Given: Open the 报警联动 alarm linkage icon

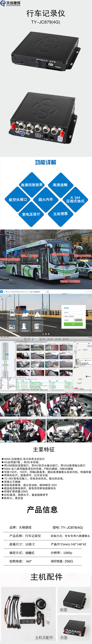Looking at the screenshot, I should click(25, 326).
